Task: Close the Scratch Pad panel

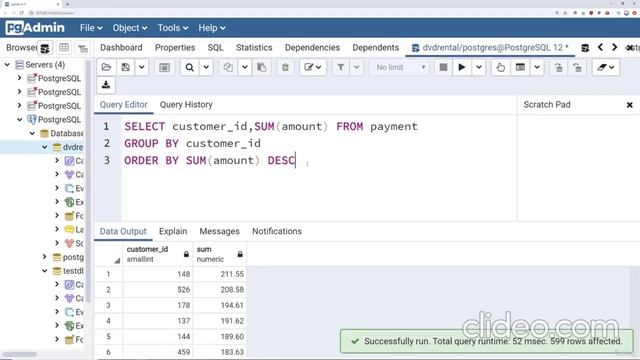Action: (629, 105)
